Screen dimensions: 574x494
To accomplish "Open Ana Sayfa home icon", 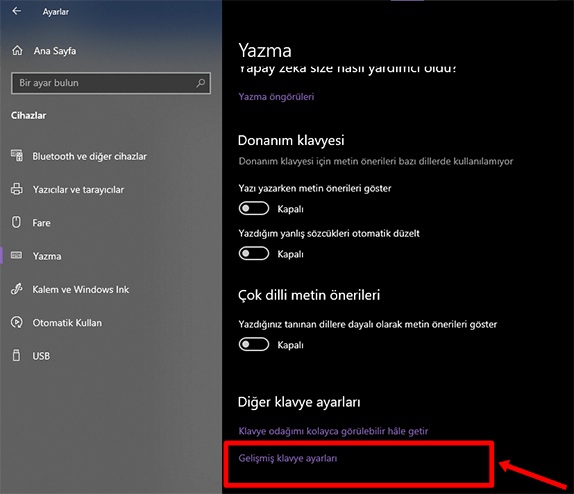I will 17,51.
